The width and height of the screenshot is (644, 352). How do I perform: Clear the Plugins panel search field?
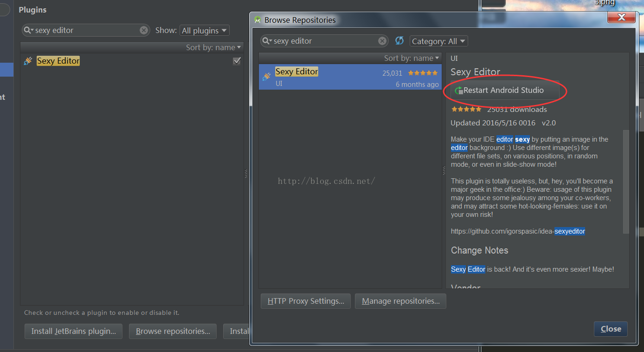point(144,30)
